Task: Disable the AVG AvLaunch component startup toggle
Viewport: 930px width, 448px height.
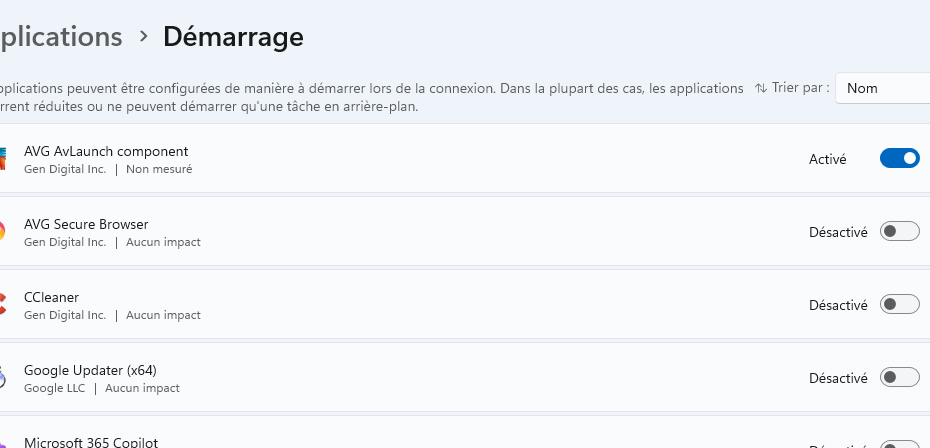Action: (899, 158)
